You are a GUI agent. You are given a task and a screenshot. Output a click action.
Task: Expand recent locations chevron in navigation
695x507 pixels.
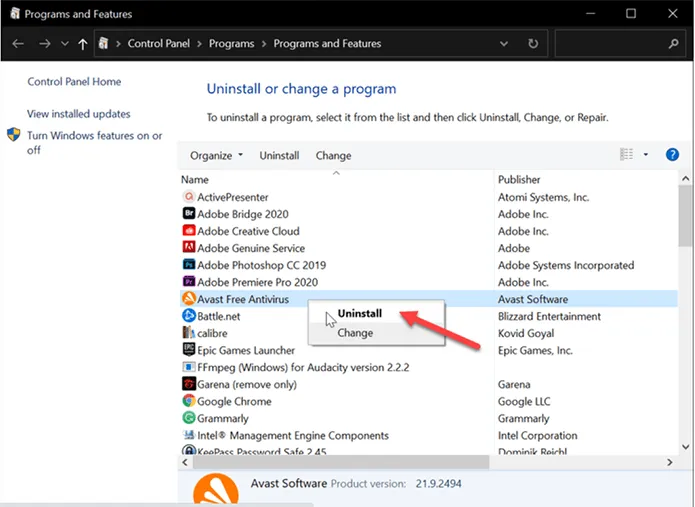64,44
